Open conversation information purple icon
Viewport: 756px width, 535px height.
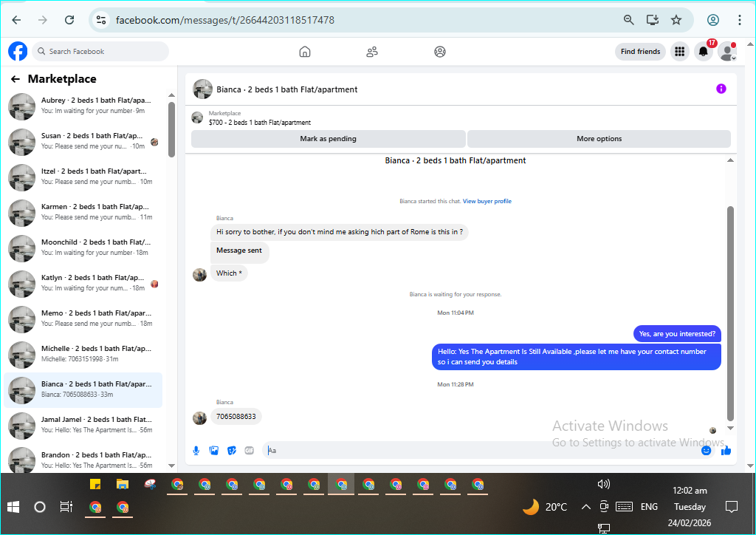[x=721, y=89]
